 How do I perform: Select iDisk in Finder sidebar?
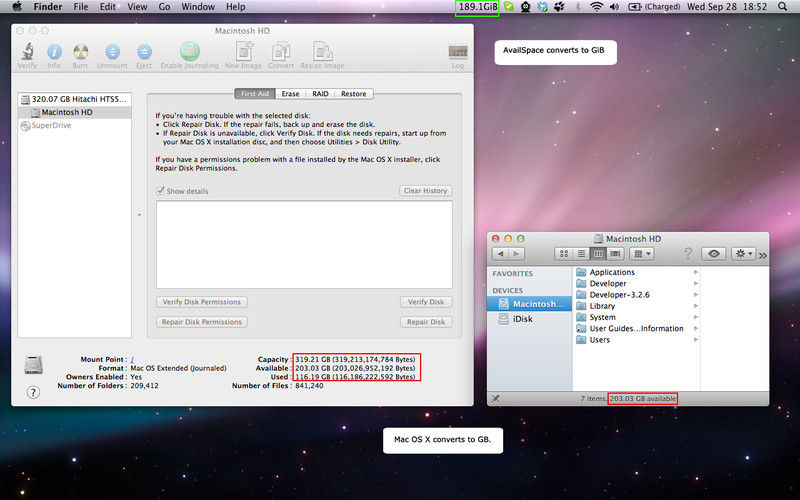(x=529, y=319)
